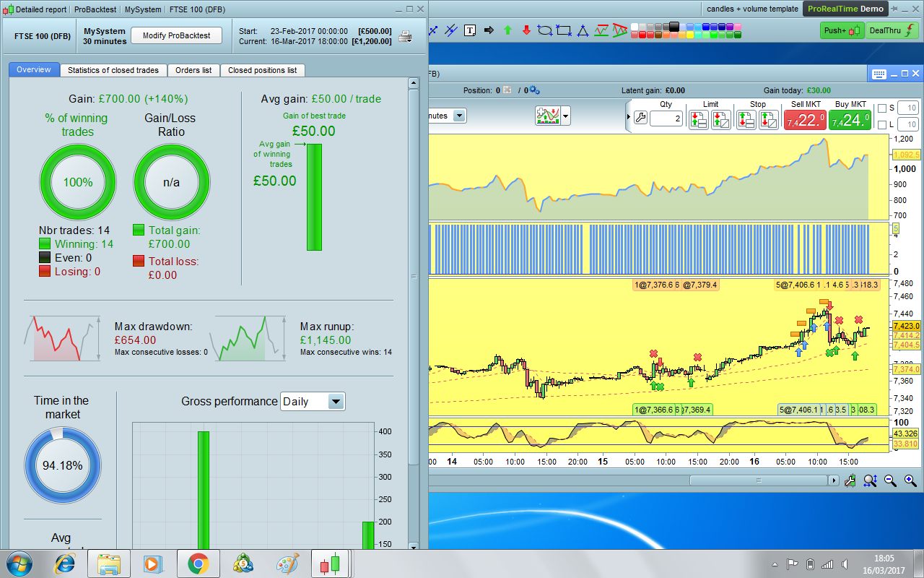Click the chart horizontal scrollbar thumb

(759, 480)
